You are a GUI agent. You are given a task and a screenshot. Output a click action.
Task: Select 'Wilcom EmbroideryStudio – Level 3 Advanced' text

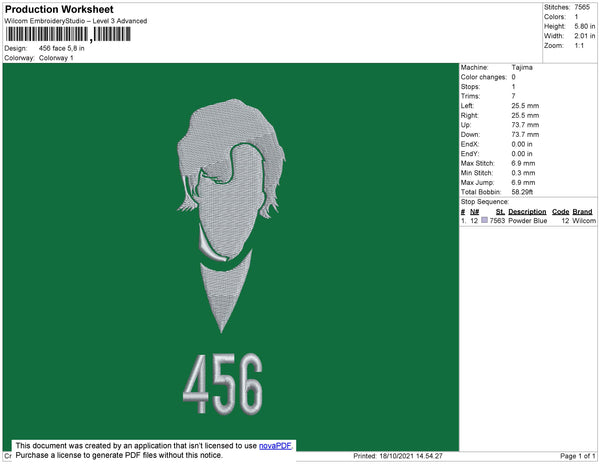pyautogui.click(x=76, y=21)
